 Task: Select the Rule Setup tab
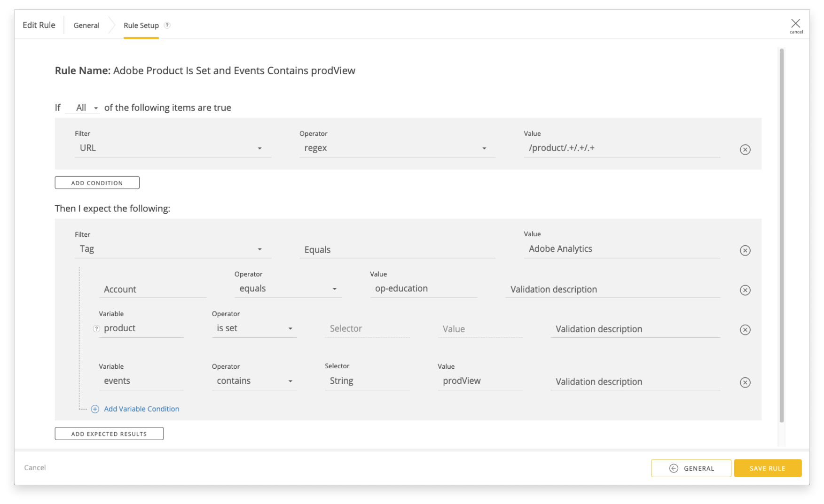point(141,25)
